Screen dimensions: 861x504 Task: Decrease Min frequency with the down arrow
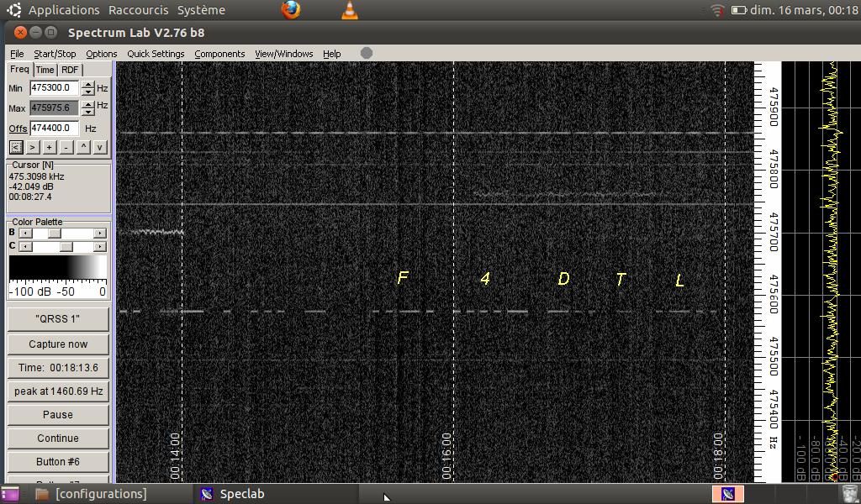(87, 91)
